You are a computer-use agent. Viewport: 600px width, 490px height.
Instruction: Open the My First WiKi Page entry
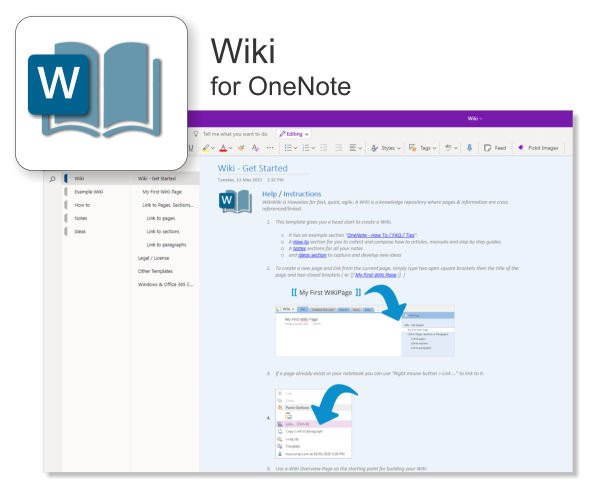click(165, 192)
